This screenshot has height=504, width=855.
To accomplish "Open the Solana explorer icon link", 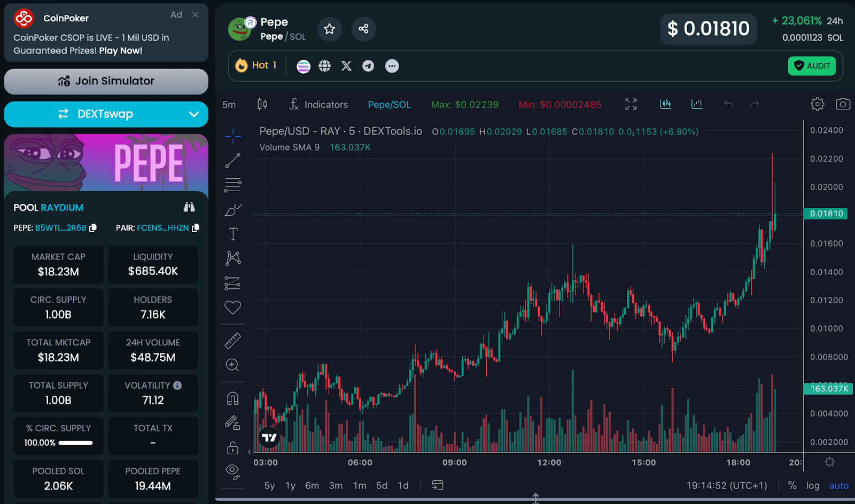I will (x=304, y=66).
